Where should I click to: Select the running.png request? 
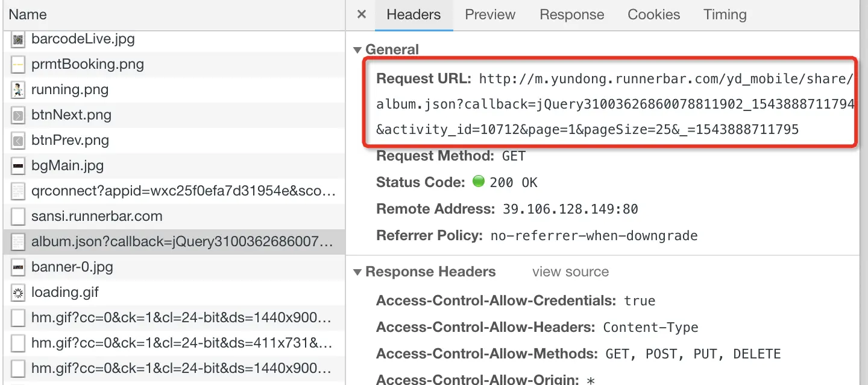[x=174, y=90]
